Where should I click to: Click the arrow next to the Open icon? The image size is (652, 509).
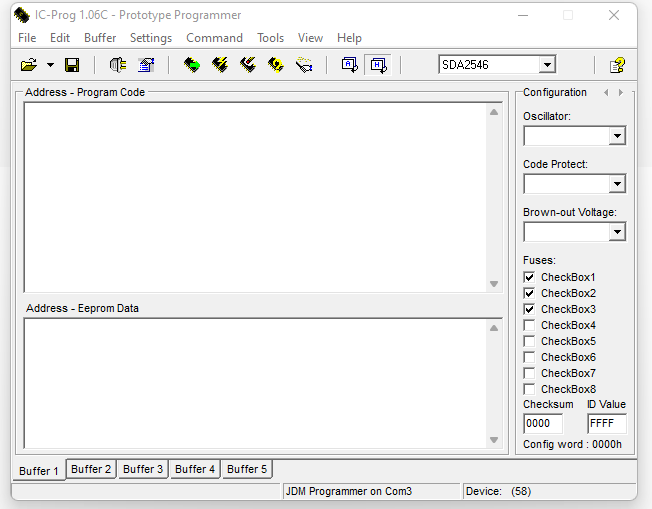(50, 65)
